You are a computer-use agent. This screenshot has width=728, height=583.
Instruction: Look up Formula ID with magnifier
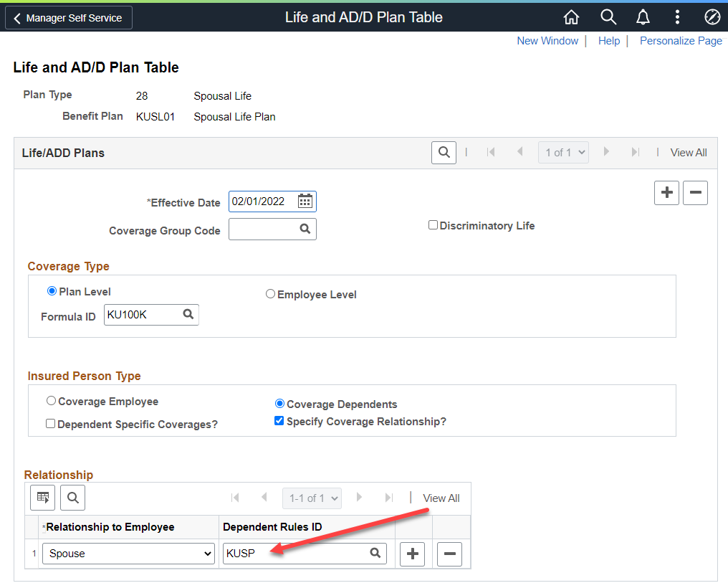pos(188,314)
